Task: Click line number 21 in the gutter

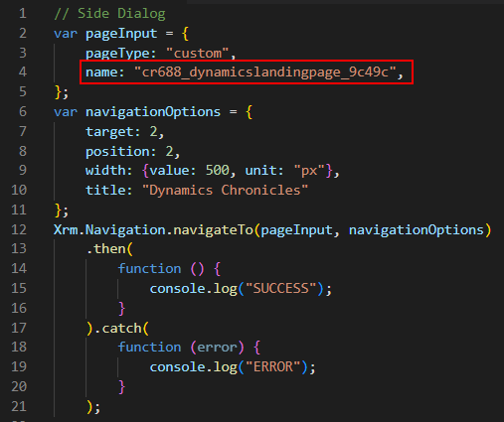Action: [19, 407]
